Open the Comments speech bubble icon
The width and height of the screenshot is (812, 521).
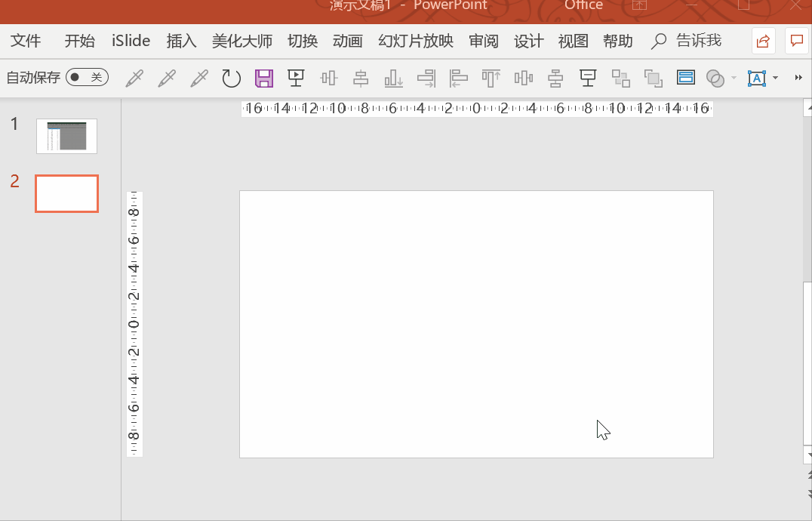point(796,41)
